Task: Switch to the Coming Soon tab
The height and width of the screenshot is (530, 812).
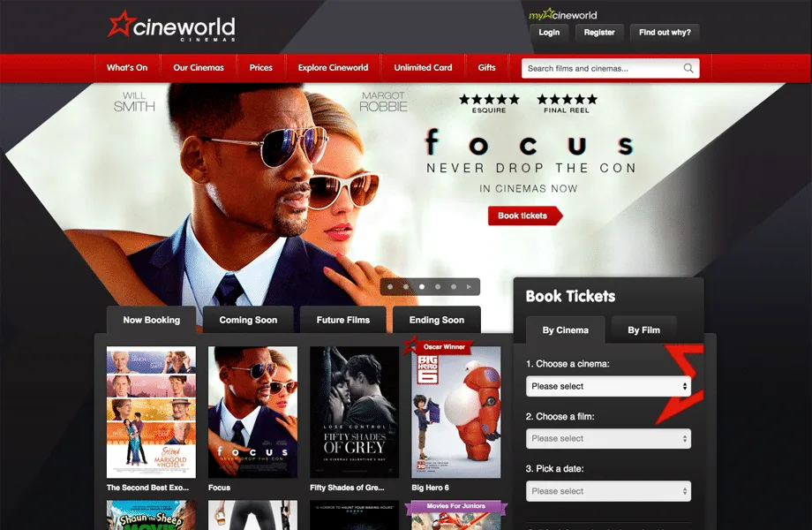Action: [x=248, y=320]
